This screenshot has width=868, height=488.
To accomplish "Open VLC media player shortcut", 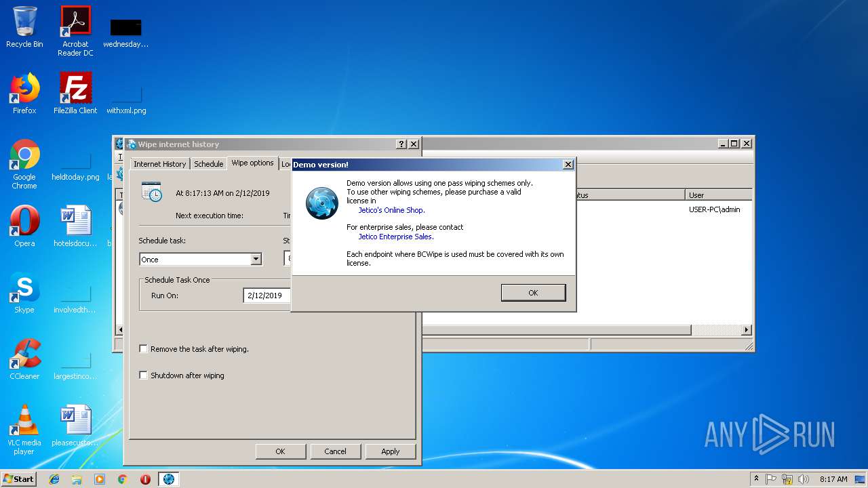I will (x=24, y=429).
